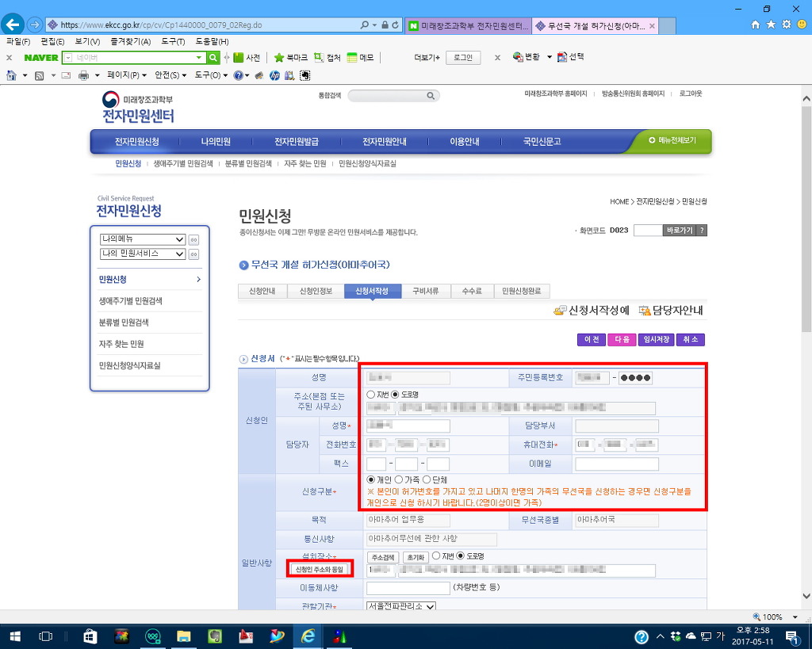
Task: Open the zoom level 100% dropdown arrow
Action: pos(795,617)
